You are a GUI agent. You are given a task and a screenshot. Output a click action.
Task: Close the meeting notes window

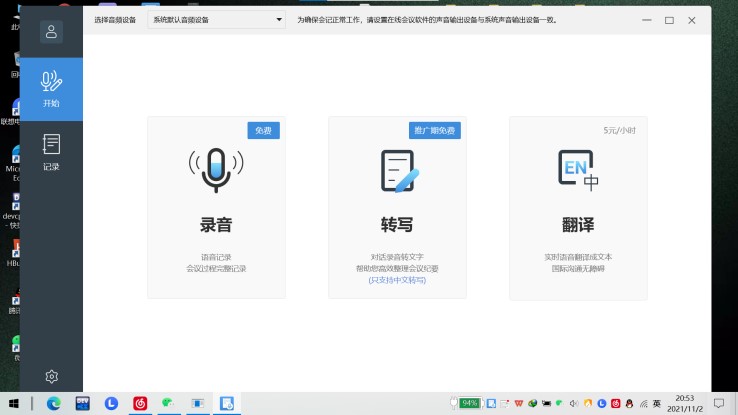point(691,20)
